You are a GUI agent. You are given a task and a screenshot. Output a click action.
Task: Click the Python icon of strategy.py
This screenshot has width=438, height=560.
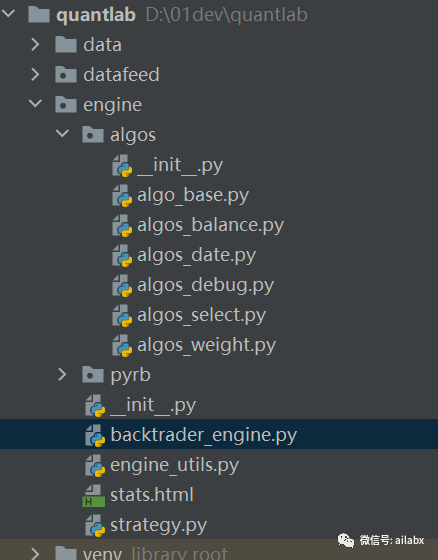click(95, 525)
